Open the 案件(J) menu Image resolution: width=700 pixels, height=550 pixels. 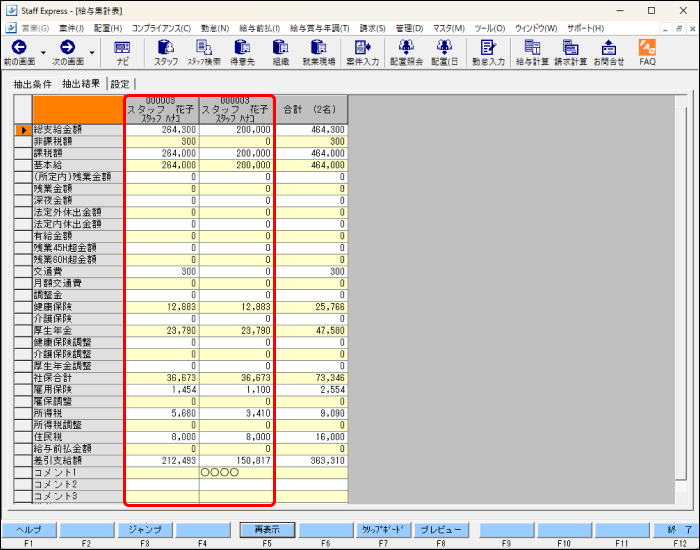click(x=71, y=28)
